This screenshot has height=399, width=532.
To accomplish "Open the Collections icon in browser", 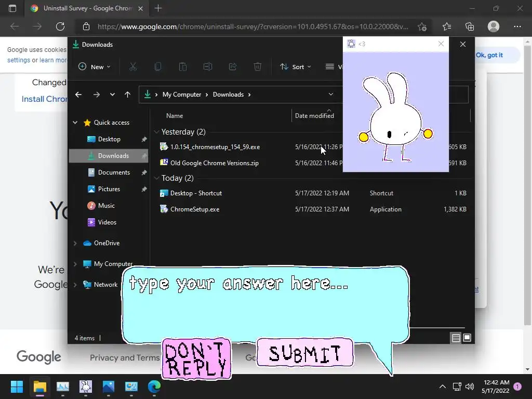I will coord(470,26).
